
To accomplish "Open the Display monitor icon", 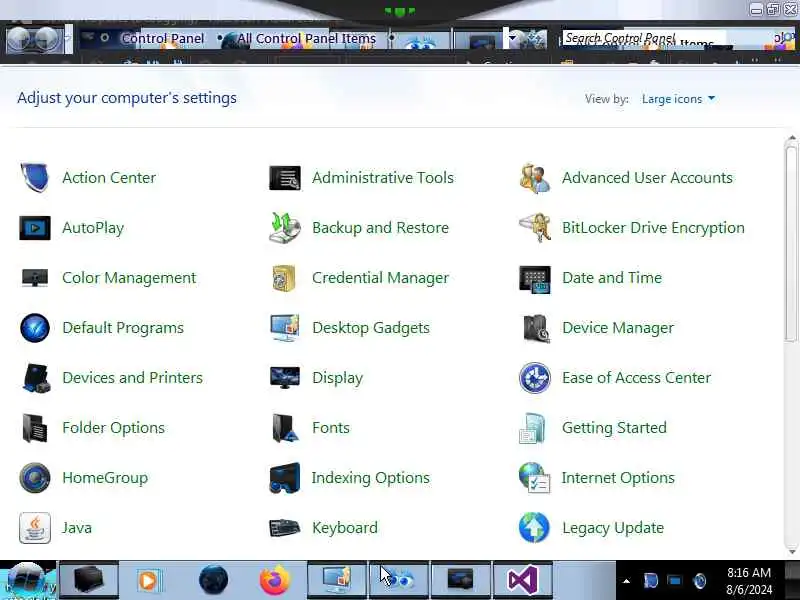I will click(x=285, y=378).
